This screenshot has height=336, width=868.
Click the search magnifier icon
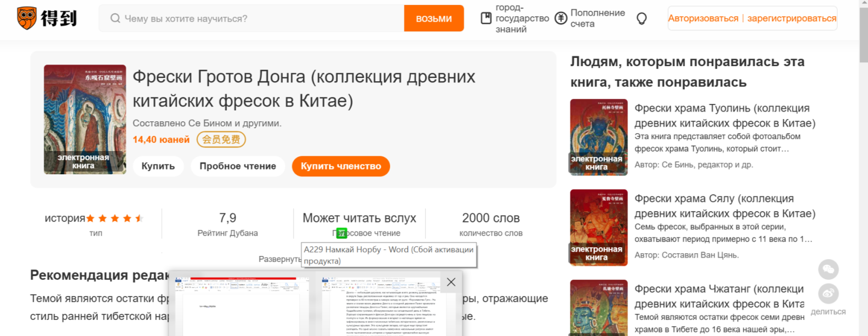point(115,18)
